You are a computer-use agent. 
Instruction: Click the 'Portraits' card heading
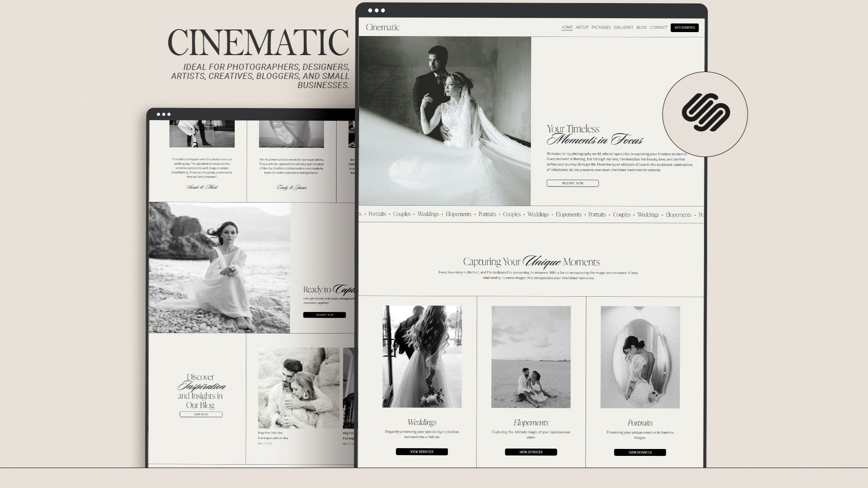pos(640,423)
